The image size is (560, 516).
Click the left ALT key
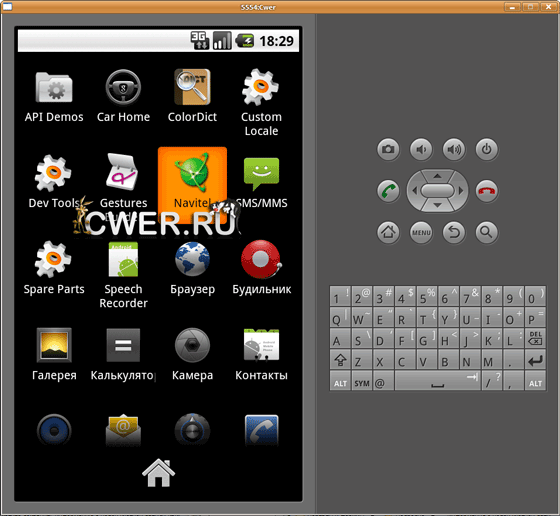coord(340,381)
